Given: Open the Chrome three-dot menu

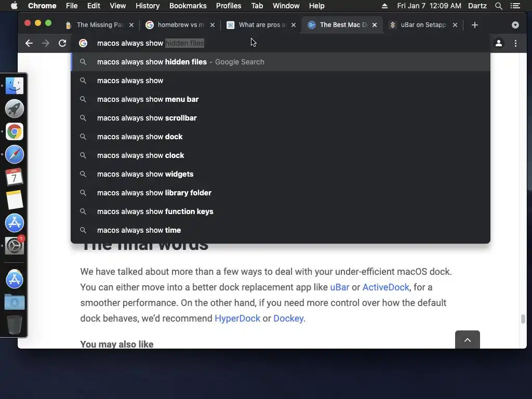Looking at the screenshot, I should (515, 43).
